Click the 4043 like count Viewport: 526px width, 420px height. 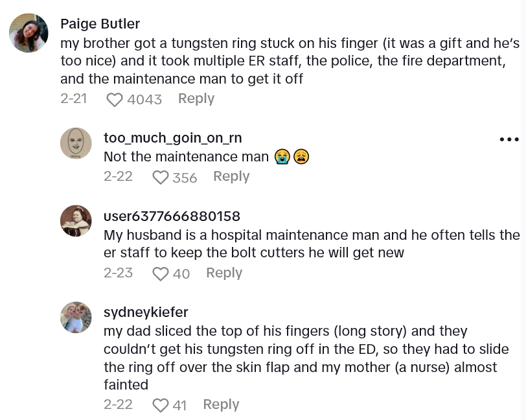point(144,99)
